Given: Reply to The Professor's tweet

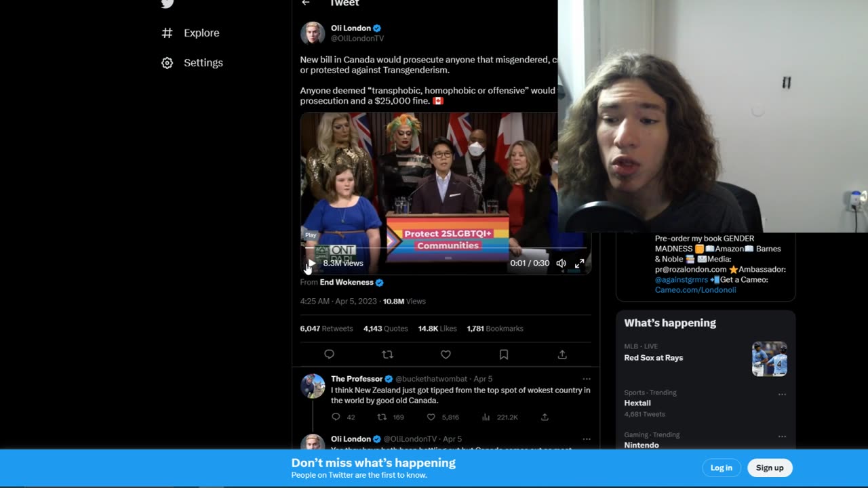Looking at the screenshot, I should point(336,418).
